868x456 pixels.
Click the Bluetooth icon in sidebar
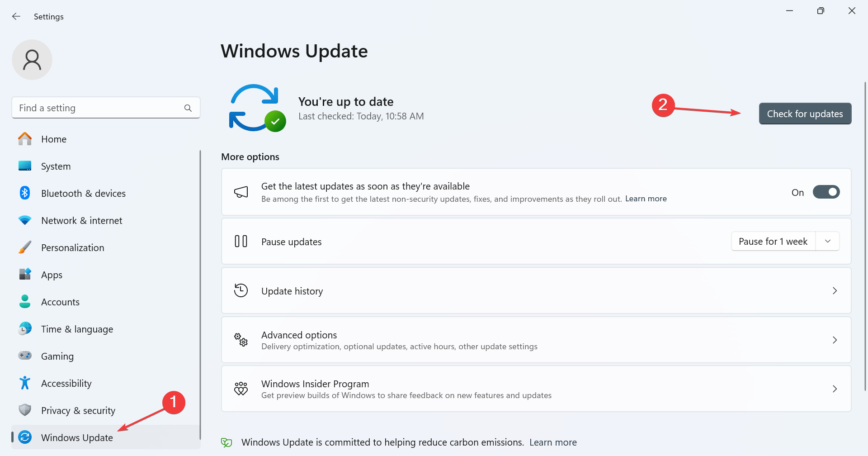coord(25,193)
